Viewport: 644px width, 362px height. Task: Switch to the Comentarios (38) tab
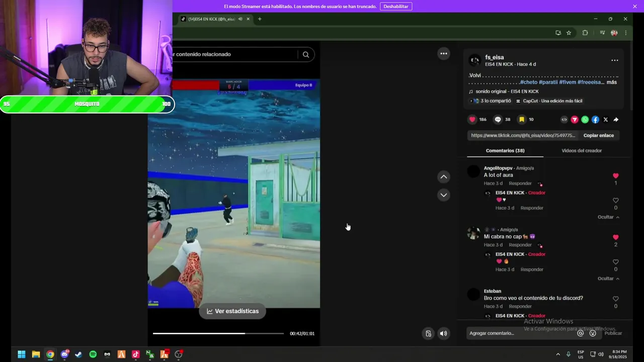click(x=505, y=151)
